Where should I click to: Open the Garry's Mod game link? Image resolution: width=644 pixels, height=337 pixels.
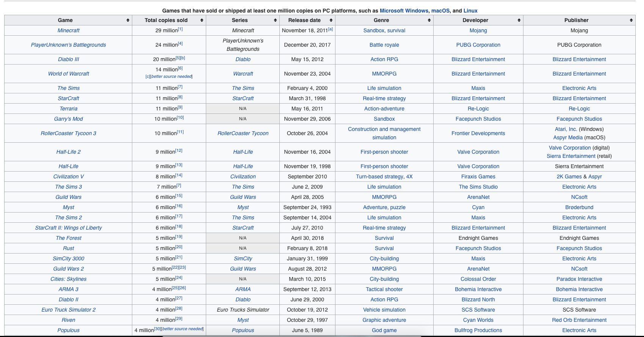coord(69,119)
